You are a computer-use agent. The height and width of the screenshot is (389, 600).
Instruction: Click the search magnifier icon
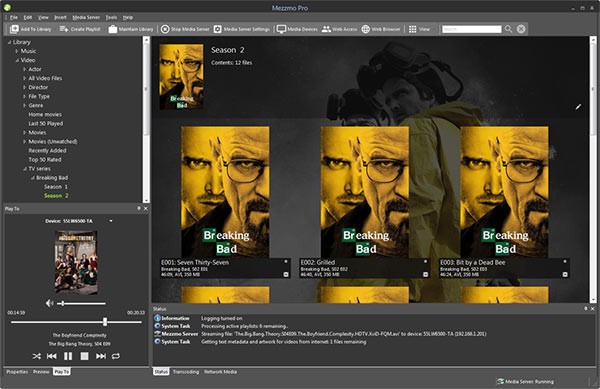pos(508,29)
